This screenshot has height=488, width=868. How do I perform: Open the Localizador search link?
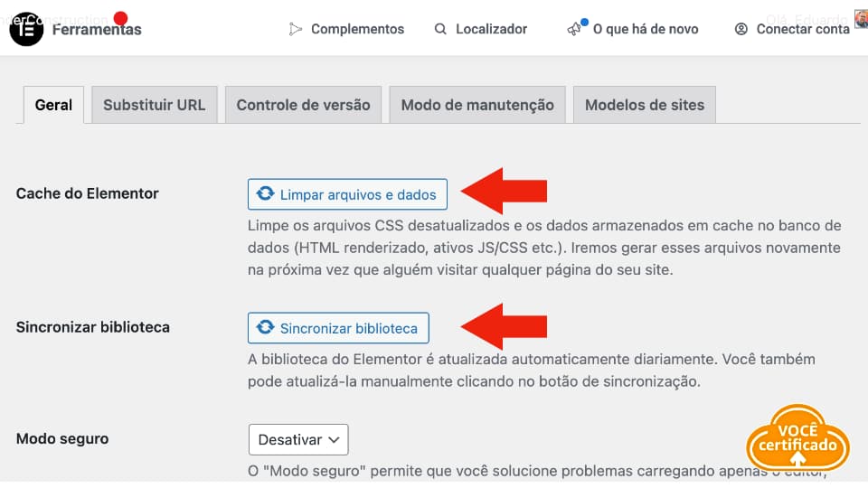(480, 29)
